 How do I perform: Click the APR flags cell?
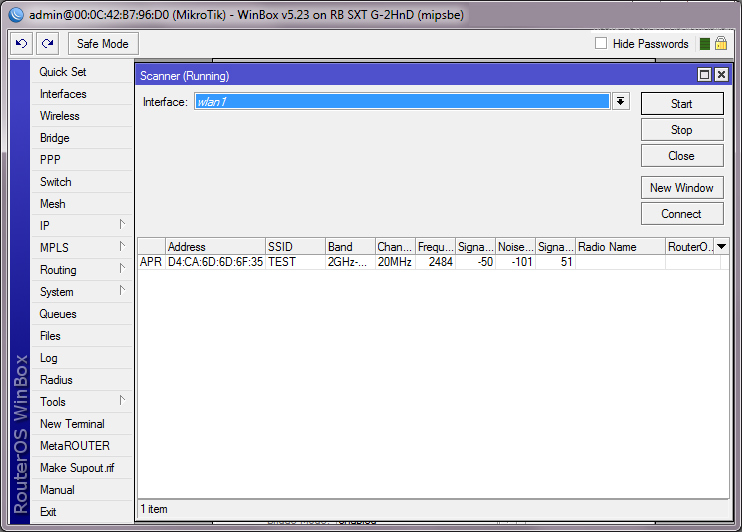pyautogui.click(x=151, y=262)
